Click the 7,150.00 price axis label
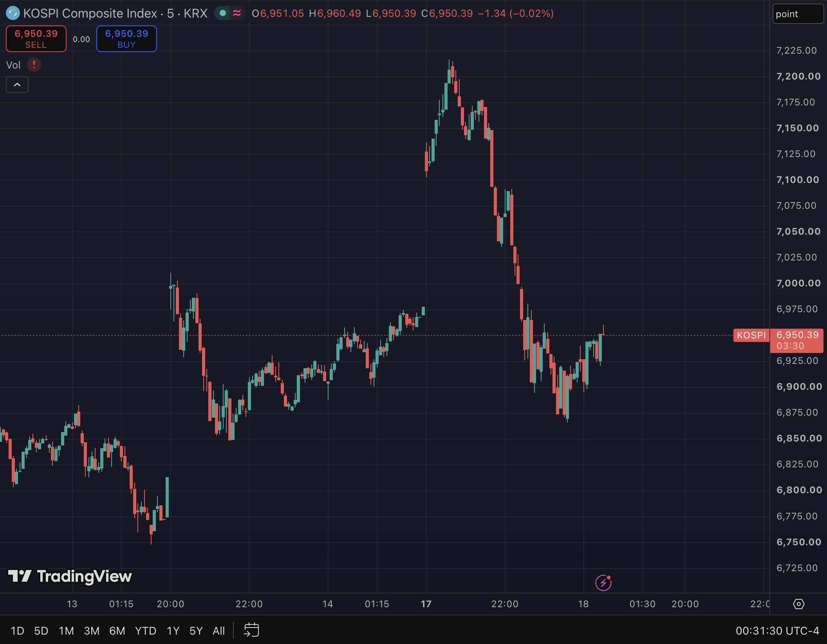This screenshot has width=827, height=644. [x=798, y=128]
